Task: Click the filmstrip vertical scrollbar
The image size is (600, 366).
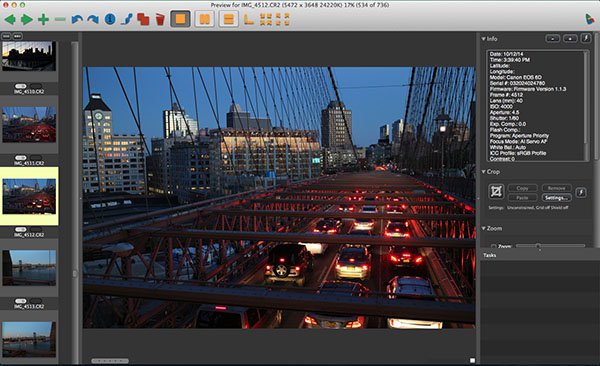Action: [x=75, y=202]
